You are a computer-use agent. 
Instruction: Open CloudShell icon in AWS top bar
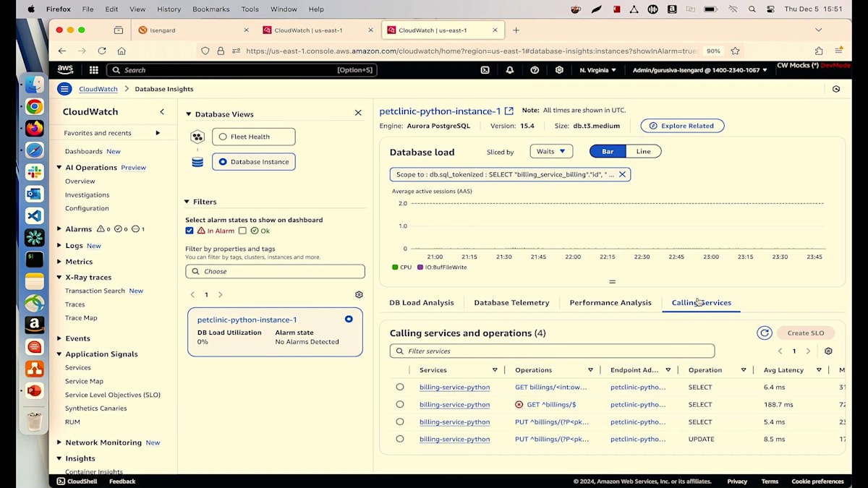coord(485,70)
